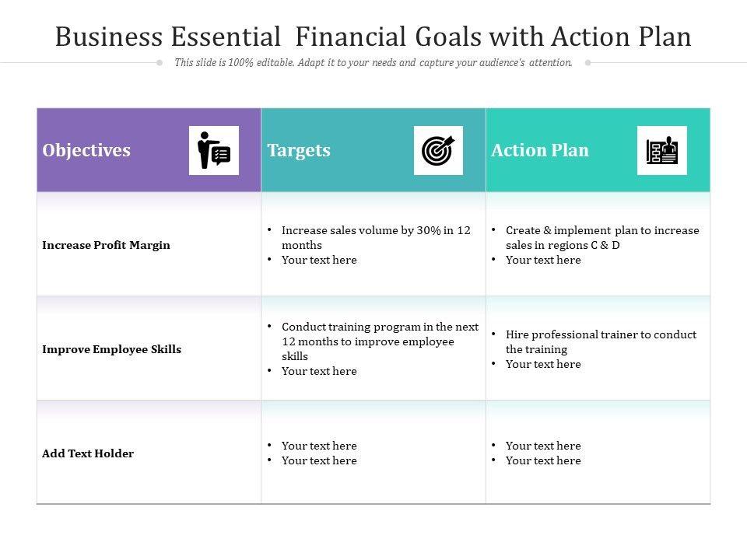The image size is (747, 560).
Task: Click 'Your text here' below sales volume bullet
Action: pos(319,260)
